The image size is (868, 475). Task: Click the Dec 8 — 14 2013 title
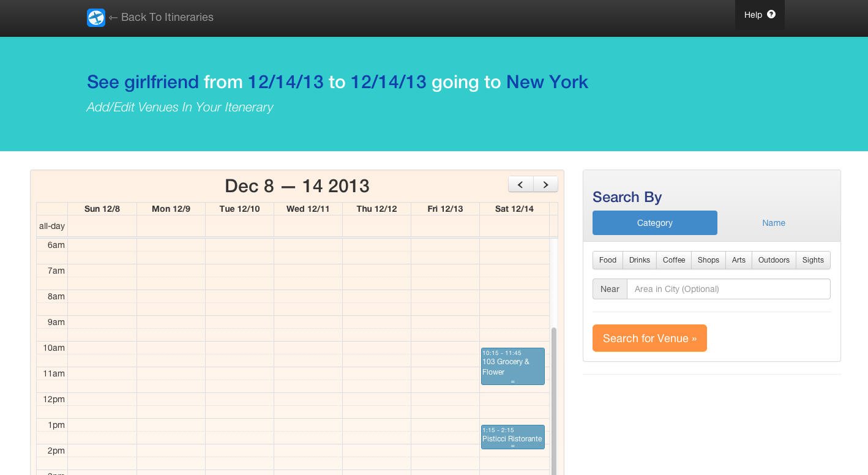[297, 185]
